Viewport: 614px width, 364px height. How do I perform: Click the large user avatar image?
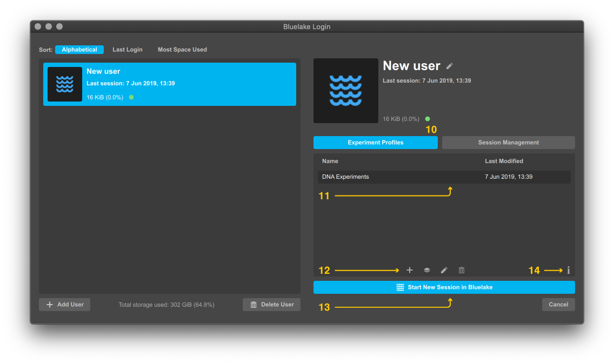click(346, 91)
